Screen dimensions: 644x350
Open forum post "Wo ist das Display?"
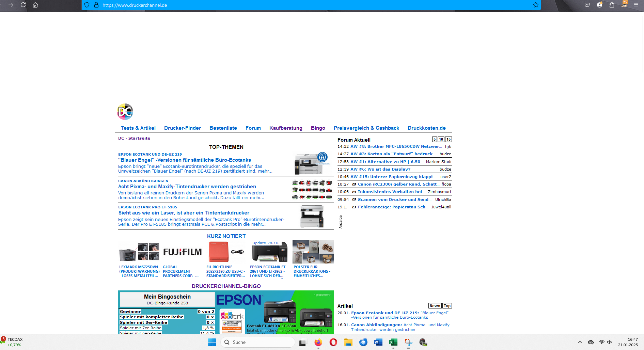coord(380,169)
